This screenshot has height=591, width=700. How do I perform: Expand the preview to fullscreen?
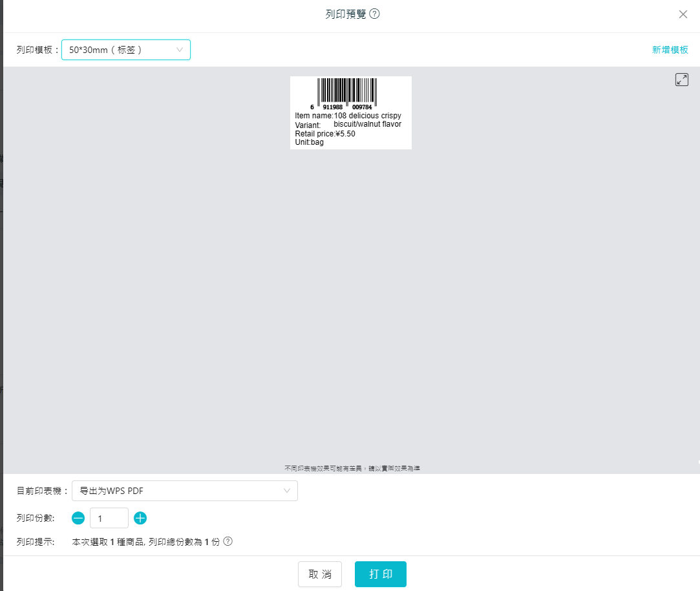pos(681,80)
